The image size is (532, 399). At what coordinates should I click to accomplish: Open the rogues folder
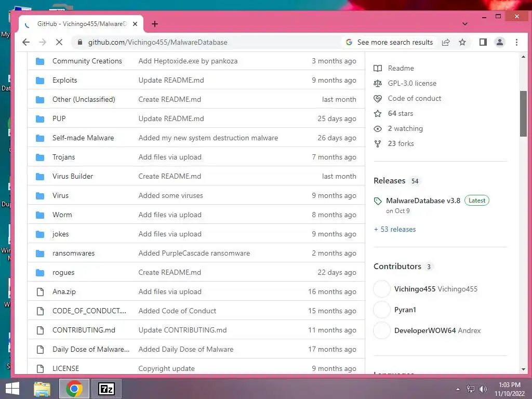(x=63, y=272)
